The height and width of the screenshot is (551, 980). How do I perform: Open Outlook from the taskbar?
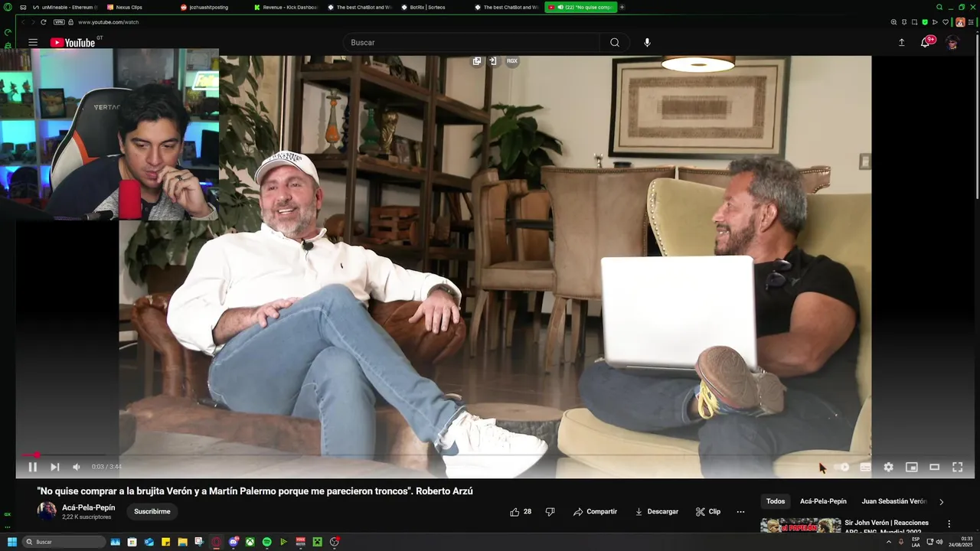pyautogui.click(x=149, y=542)
